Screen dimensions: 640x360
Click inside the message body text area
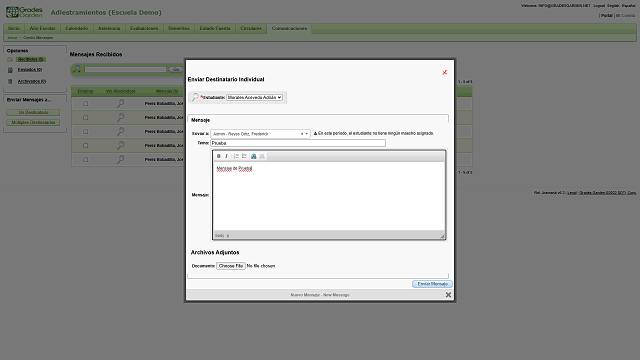pyautogui.click(x=329, y=197)
